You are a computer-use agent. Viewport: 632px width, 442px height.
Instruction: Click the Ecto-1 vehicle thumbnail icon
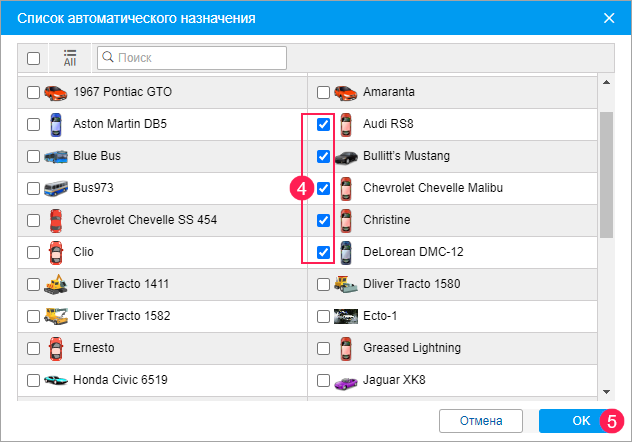[x=346, y=316]
